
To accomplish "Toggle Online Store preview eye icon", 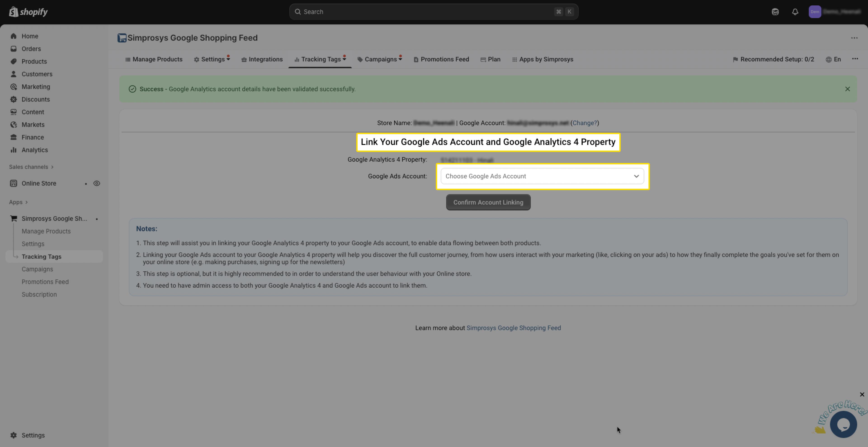I will pos(97,184).
